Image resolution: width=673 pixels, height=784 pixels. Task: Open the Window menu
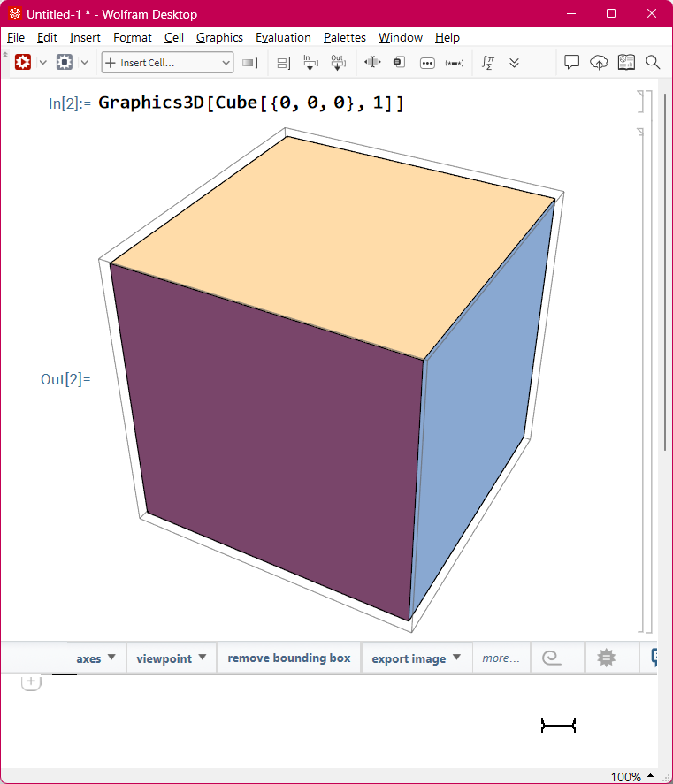point(401,37)
